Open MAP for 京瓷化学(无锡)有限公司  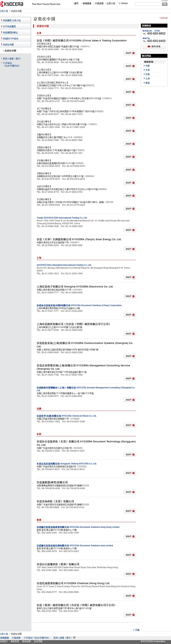130,425
